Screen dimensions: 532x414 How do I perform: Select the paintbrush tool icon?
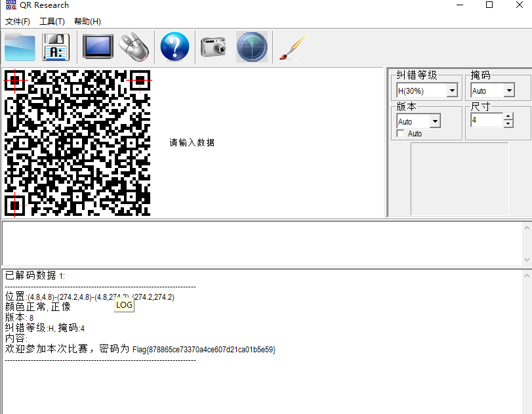coord(294,47)
